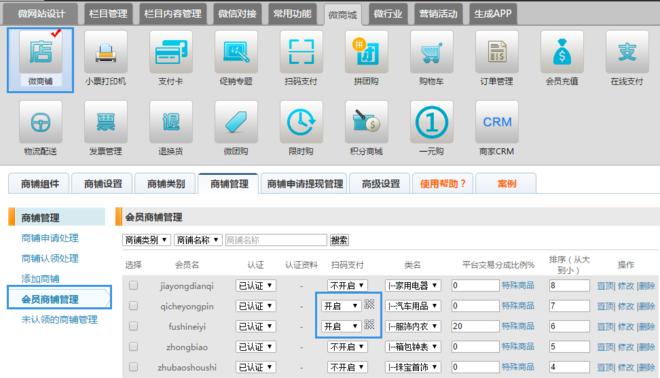Select the 扫码支付 scan-pay icon
This screenshot has height=378, width=660.
[301, 52]
